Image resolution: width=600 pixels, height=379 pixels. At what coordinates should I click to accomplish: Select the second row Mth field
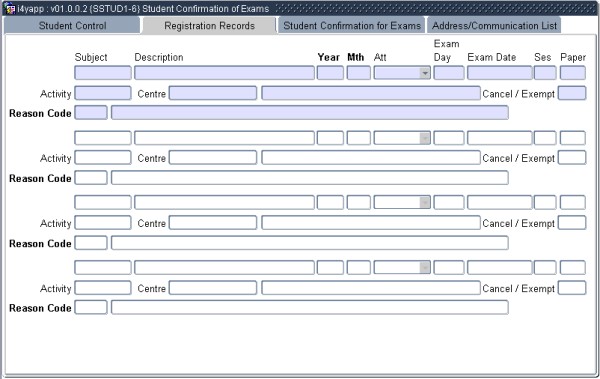coord(359,138)
